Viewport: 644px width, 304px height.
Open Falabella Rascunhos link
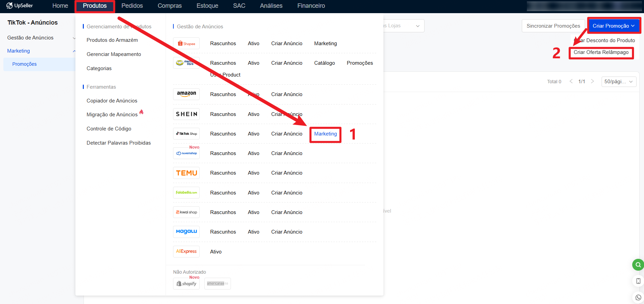pyautogui.click(x=223, y=193)
